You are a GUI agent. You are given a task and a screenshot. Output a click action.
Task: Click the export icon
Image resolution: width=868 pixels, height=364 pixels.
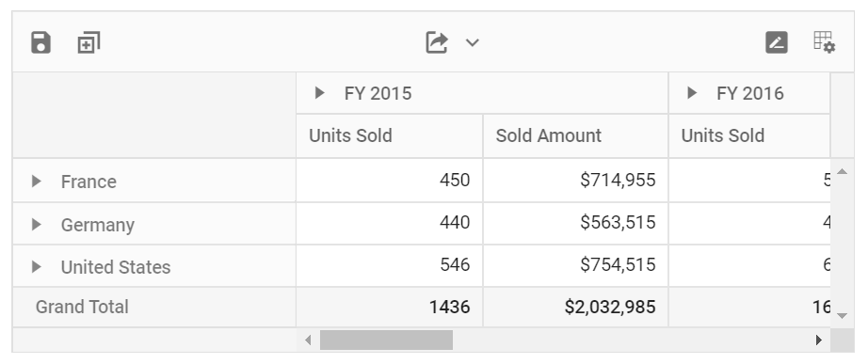pyautogui.click(x=437, y=42)
